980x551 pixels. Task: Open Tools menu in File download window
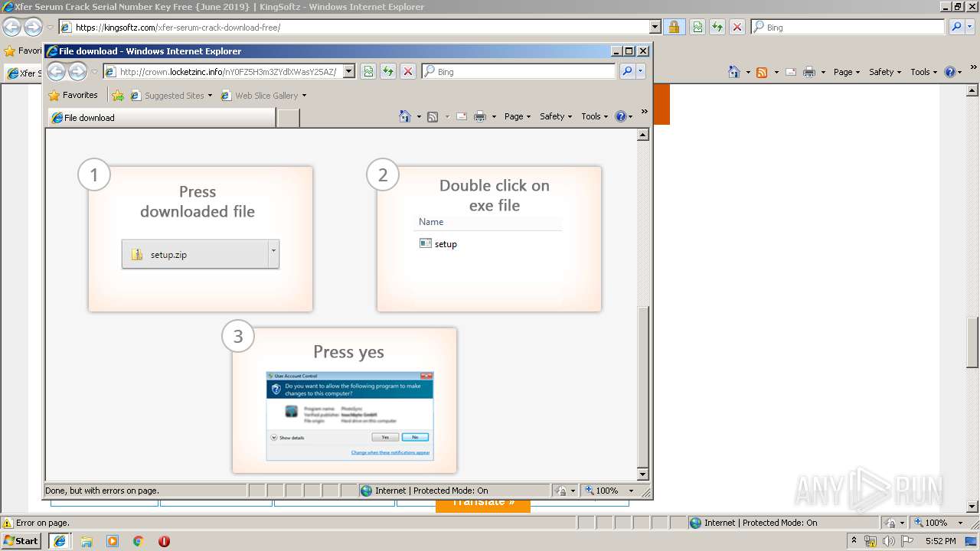pyautogui.click(x=595, y=116)
